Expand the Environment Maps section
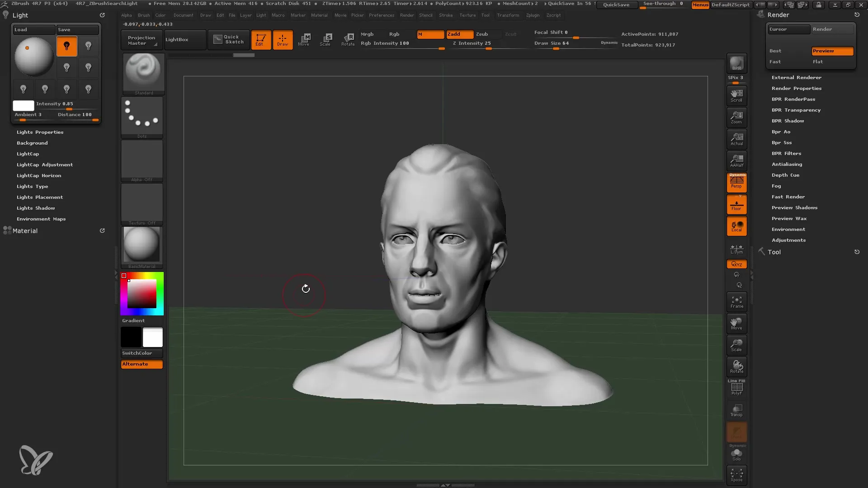Screen dimensions: 868x488 tap(41, 219)
